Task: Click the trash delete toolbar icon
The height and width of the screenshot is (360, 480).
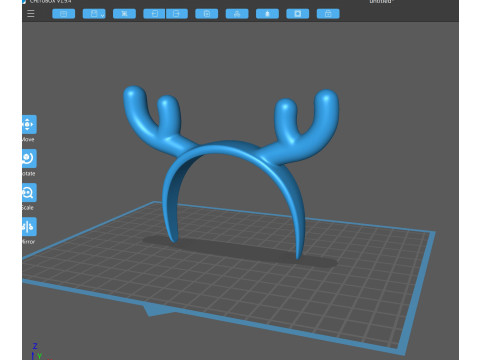Action: click(267, 14)
